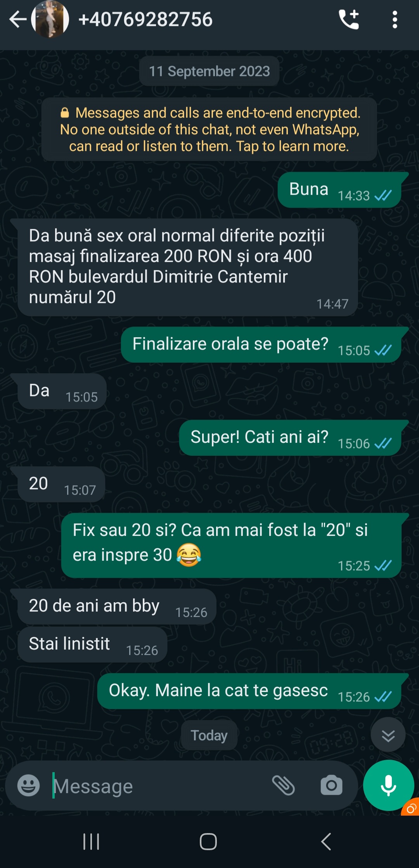Open the three-dot overflow menu
Screen dimensions: 419x868
(x=395, y=19)
